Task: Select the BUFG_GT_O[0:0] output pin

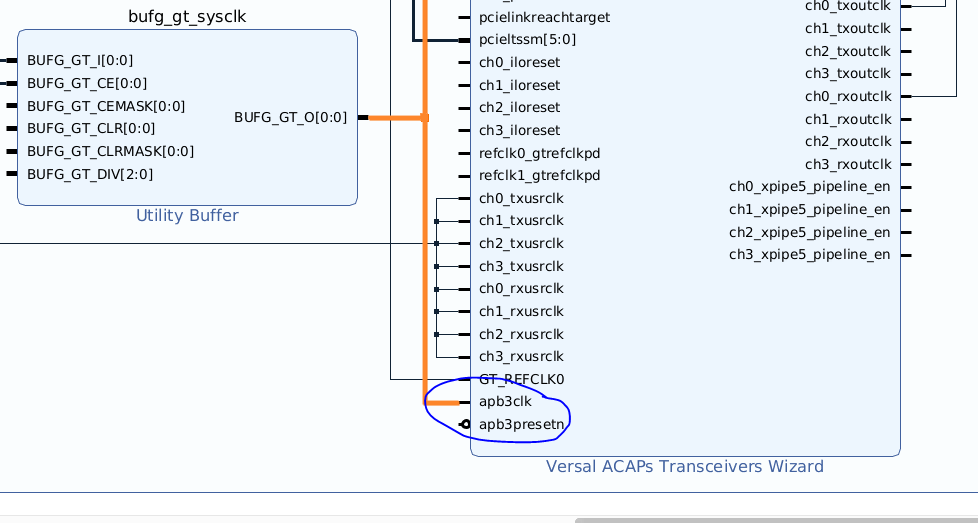Action: point(291,117)
